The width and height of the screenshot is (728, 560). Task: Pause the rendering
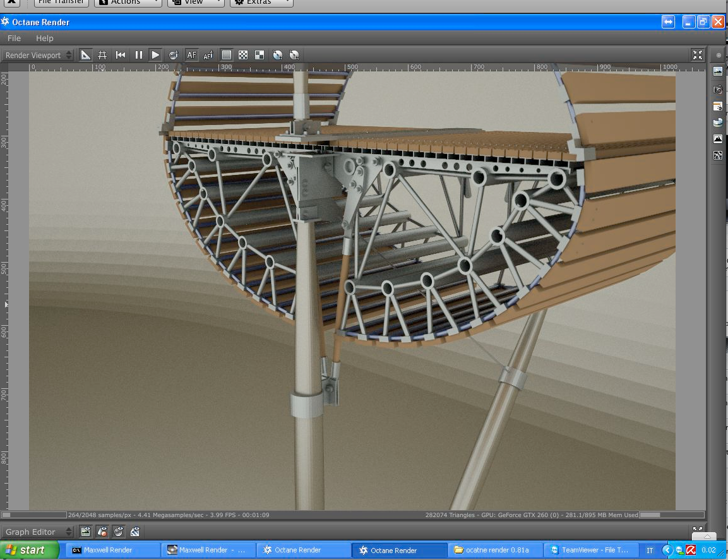coord(138,55)
